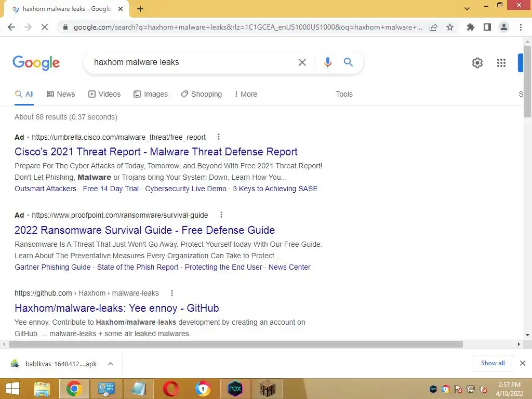Open File Explorer from the taskbar
Viewport: 532px width, 399px height.
click(x=42, y=389)
